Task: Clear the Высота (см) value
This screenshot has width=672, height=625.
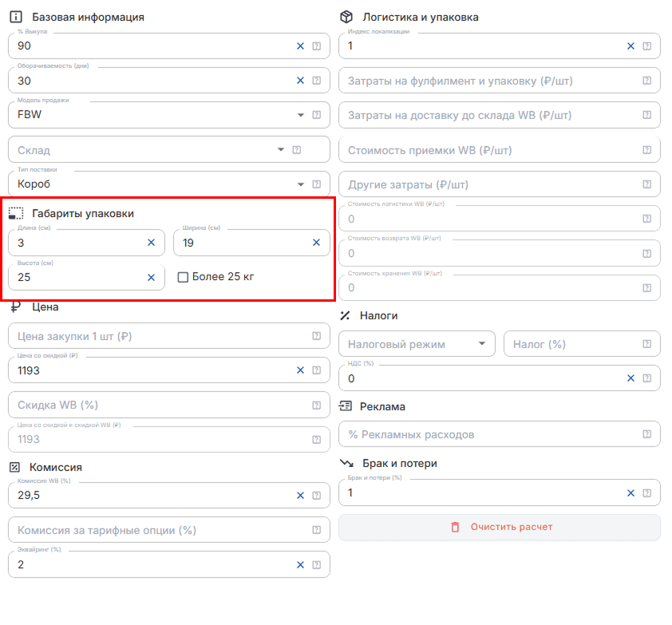Action: click(152, 278)
